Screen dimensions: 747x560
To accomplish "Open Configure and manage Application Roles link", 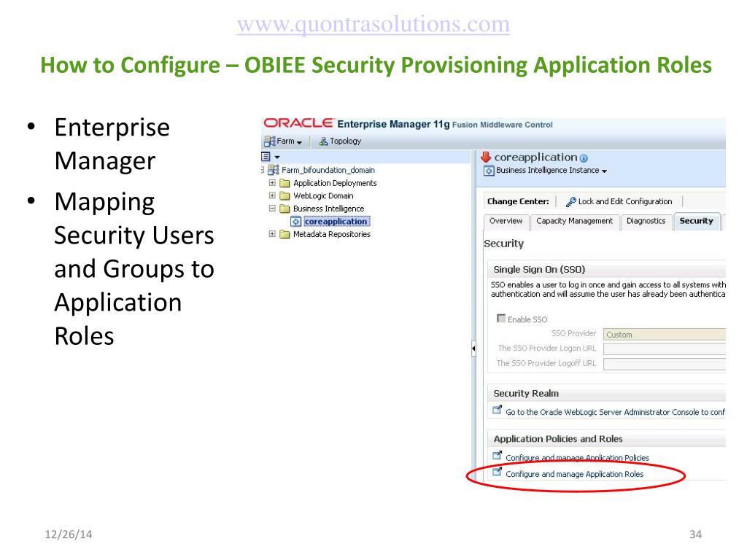I will click(x=574, y=474).
